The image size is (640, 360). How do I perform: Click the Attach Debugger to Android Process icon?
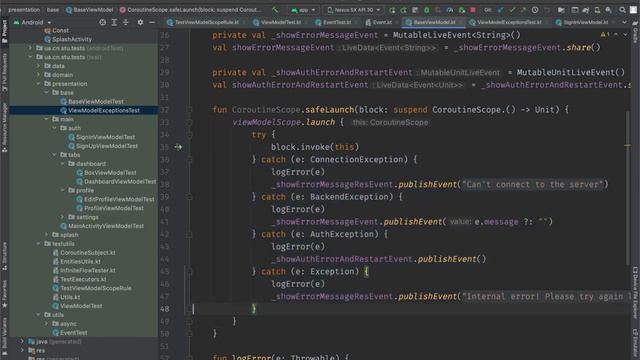461,9
